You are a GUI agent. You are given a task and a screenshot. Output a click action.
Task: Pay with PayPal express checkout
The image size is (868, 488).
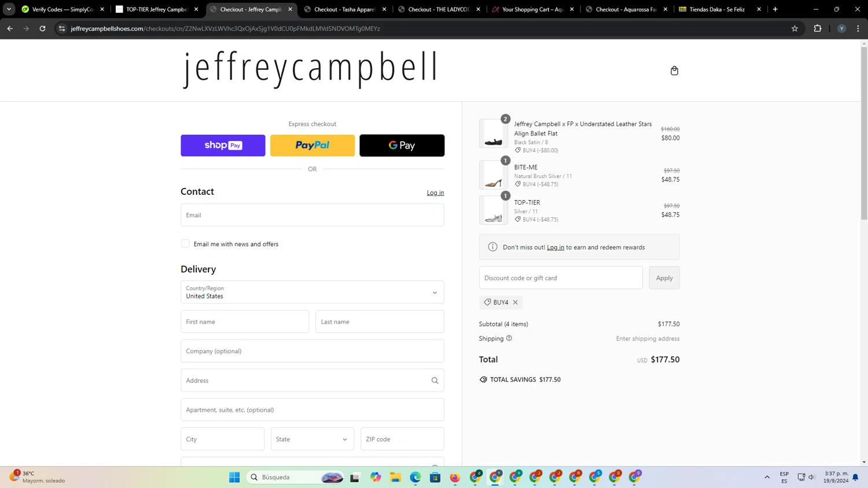coord(312,146)
